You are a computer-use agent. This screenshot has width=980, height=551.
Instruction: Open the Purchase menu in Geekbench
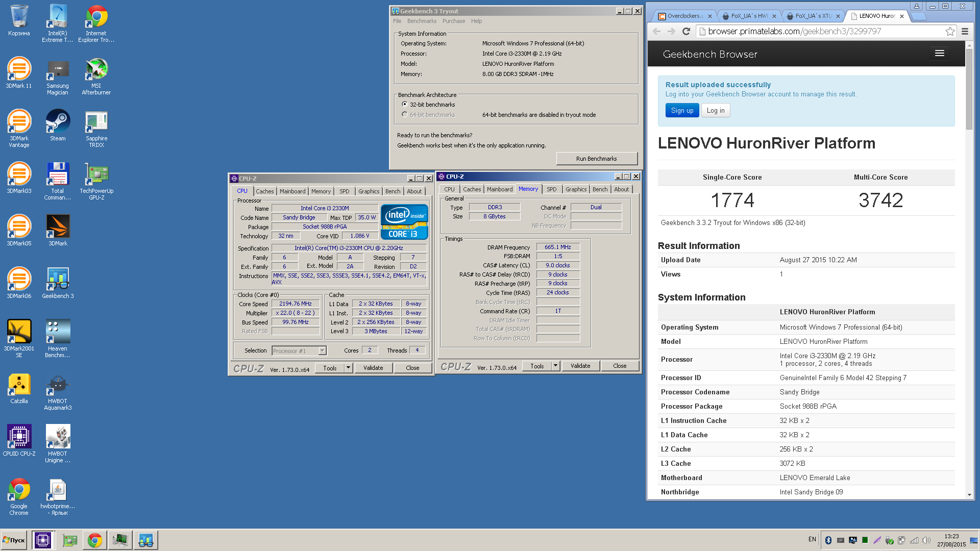[x=453, y=21]
